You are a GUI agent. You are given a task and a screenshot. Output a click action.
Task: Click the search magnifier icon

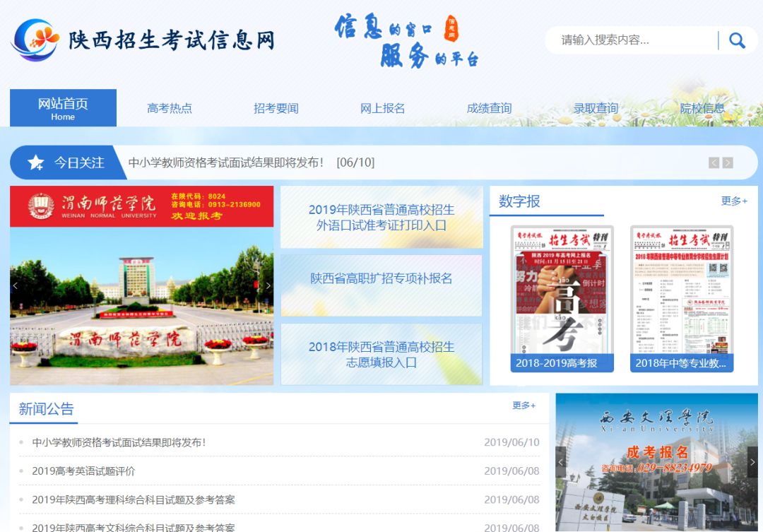(x=737, y=40)
